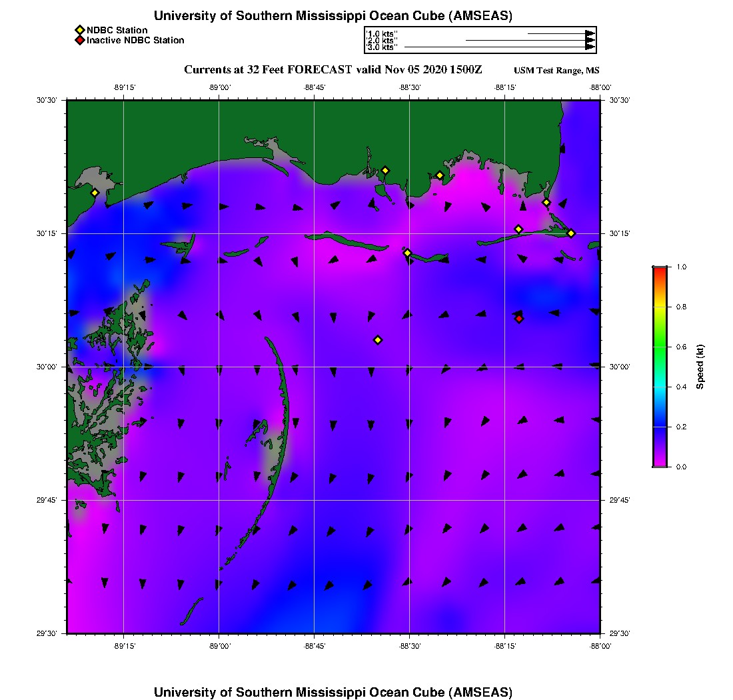Screen dimensions: 733x700
Task: Select station marker just below the 88°30' barrier island
Action: [x=407, y=253]
